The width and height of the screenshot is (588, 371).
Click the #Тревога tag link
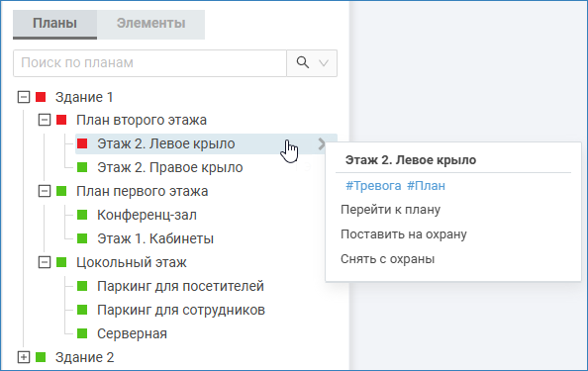point(373,186)
